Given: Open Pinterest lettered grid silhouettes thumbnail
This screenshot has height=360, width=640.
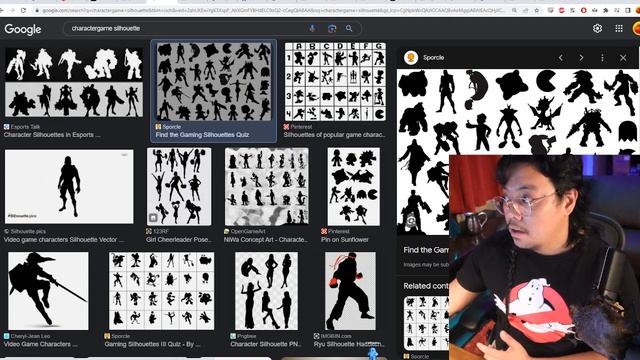Looking at the screenshot, I should 335,82.
